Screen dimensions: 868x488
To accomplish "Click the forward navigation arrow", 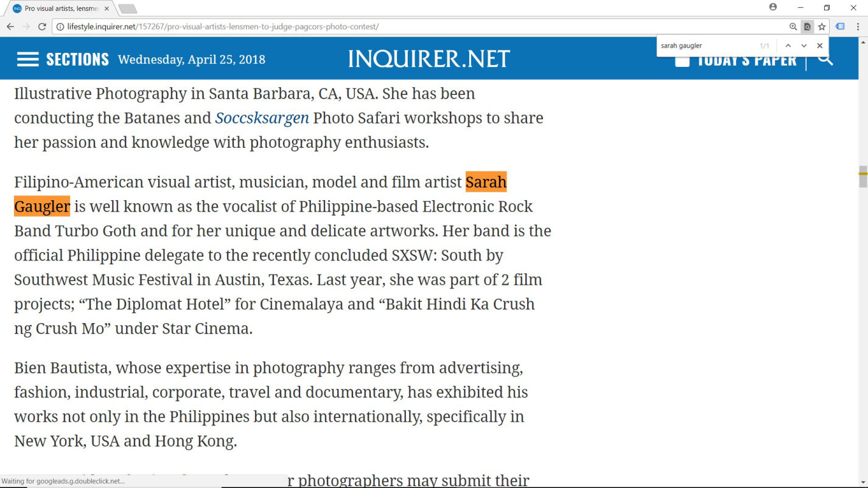I will coord(26,27).
